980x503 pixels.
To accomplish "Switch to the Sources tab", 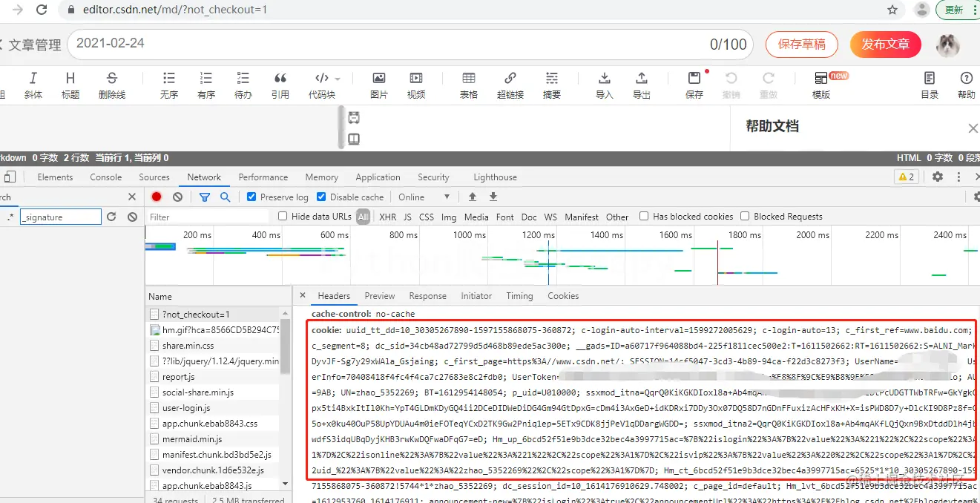I will click(154, 177).
